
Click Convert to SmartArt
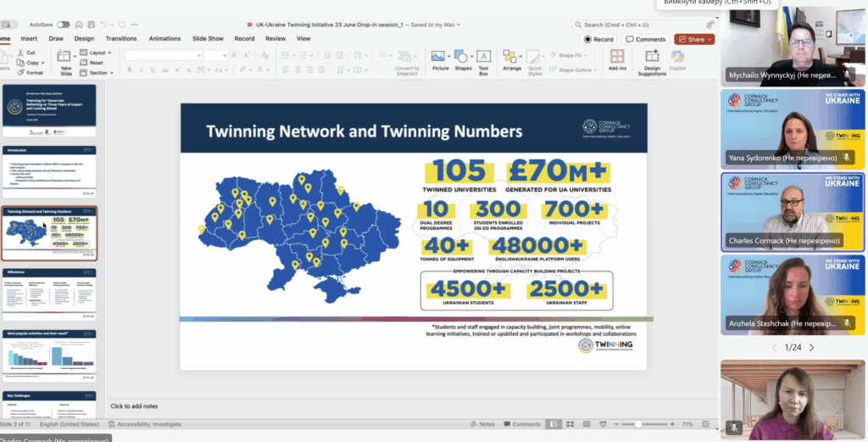tap(407, 63)
